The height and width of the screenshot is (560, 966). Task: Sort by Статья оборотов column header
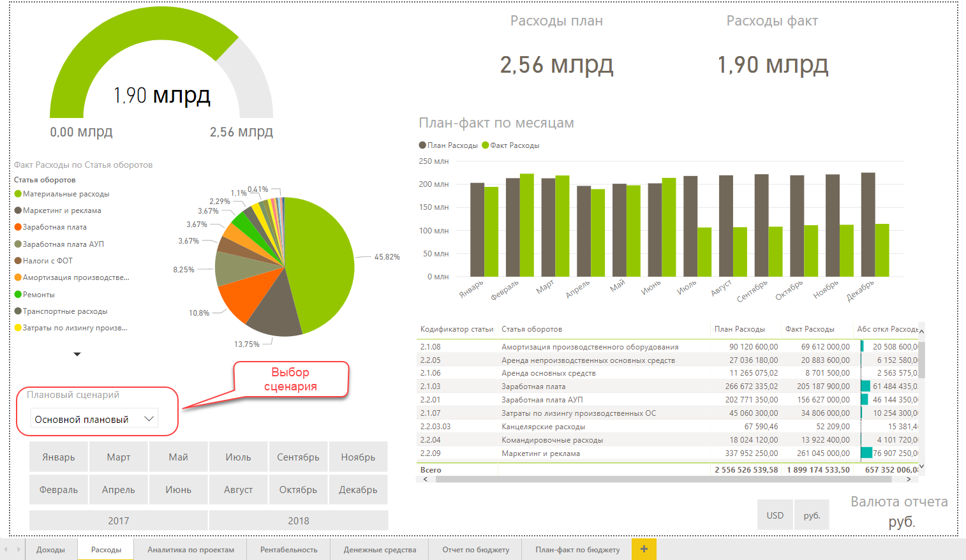pyautogui.click(x=531, y=329)
